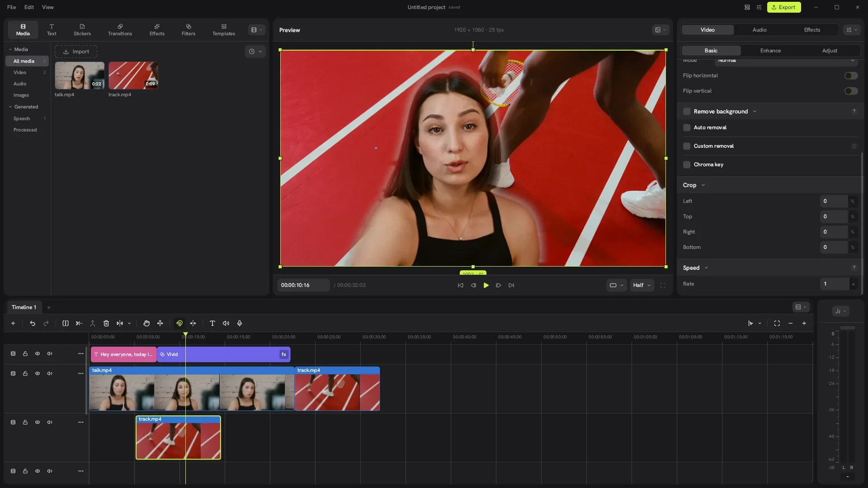868x488 pixels.
Task: Toggle the Flip horizontal switch
Action: pyautogui.click(x=851, y=76)
